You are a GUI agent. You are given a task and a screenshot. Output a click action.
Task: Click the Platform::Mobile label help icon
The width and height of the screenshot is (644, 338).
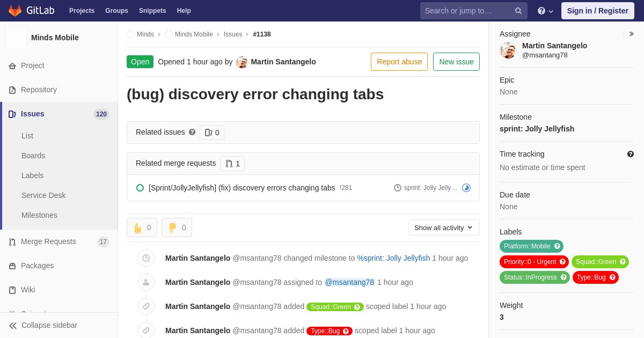click(x=557, y=246)
